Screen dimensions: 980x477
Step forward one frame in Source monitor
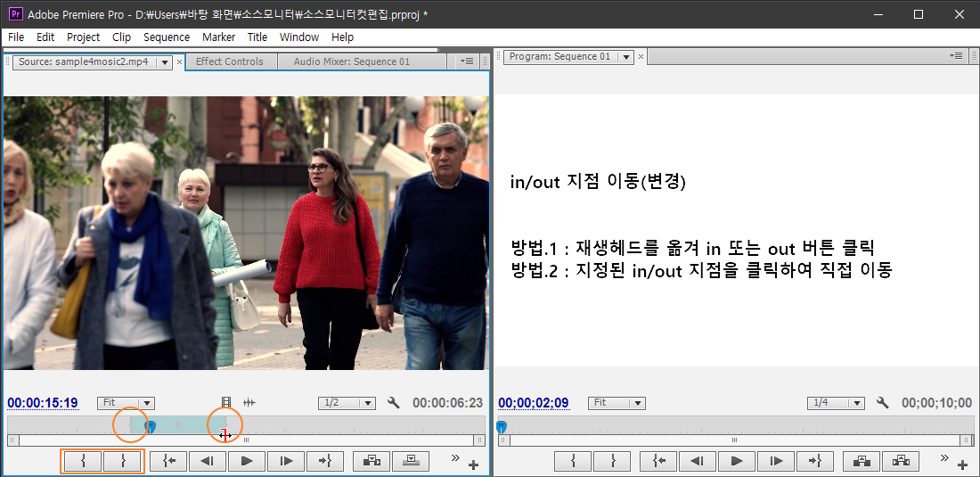(x=286, y=461)
